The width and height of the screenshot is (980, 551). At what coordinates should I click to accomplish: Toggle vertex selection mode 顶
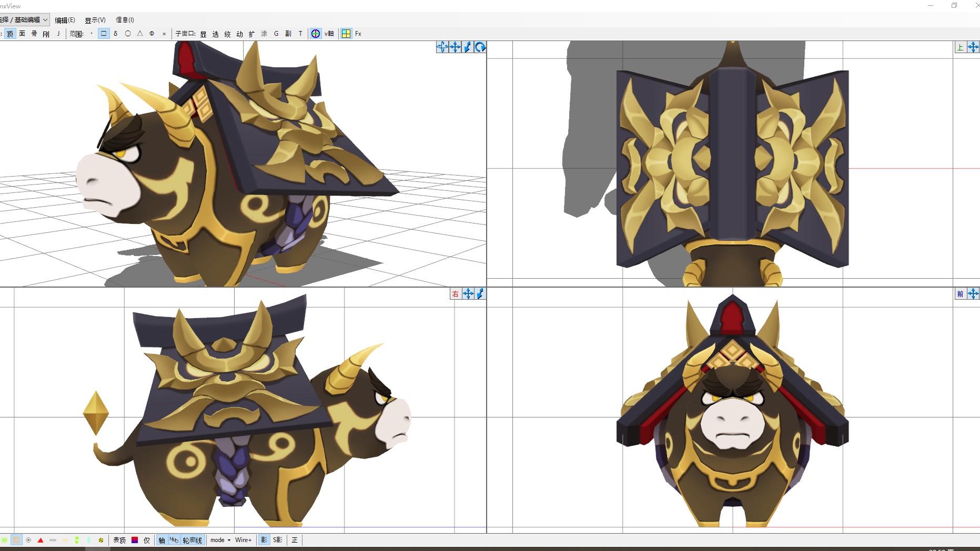(10, 34)
